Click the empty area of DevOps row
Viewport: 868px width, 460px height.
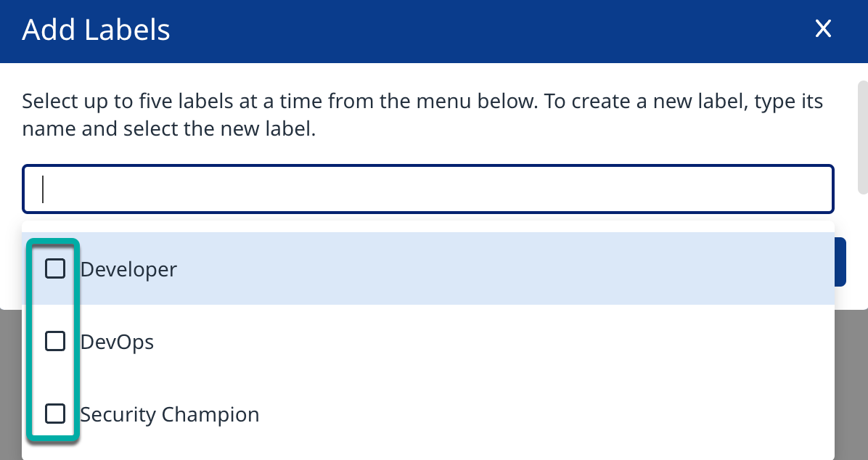(508, 341)
